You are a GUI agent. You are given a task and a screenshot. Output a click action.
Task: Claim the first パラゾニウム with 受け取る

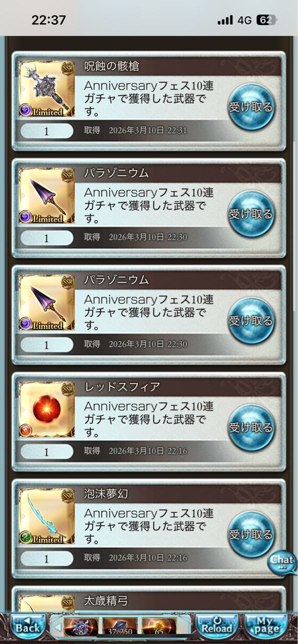251,214
